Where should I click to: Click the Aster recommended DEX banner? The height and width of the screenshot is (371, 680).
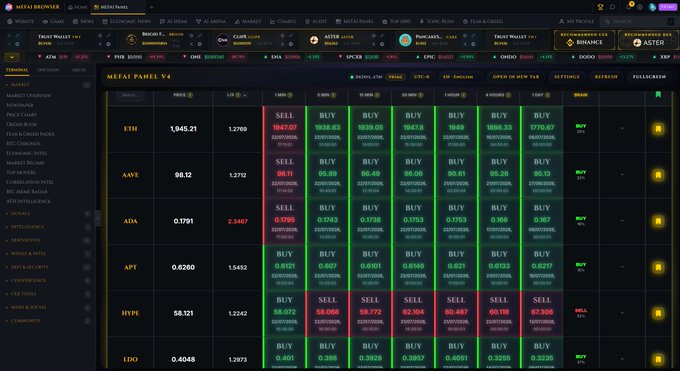(648, 40)
